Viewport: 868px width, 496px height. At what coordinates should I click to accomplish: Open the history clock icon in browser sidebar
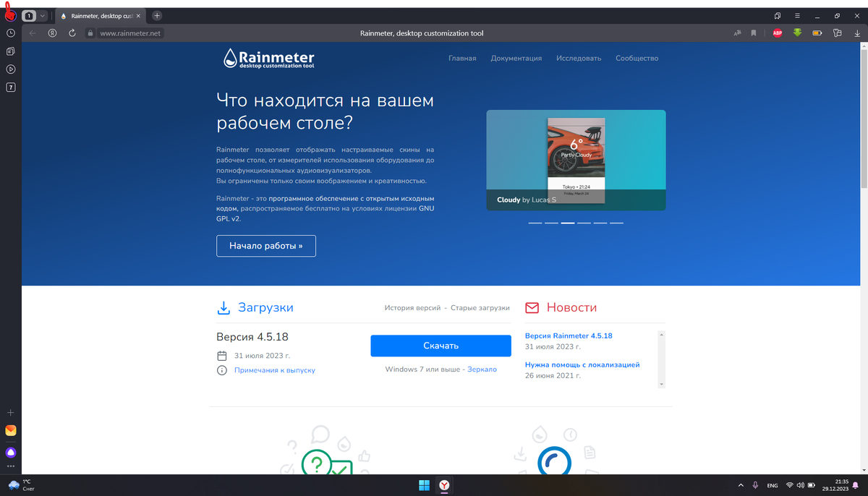coord(11,33)
